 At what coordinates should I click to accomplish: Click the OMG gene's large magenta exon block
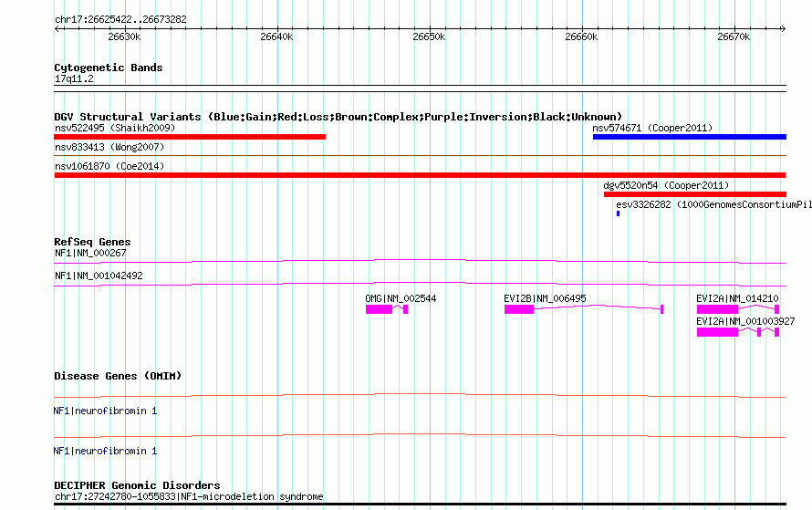(379, 310)
